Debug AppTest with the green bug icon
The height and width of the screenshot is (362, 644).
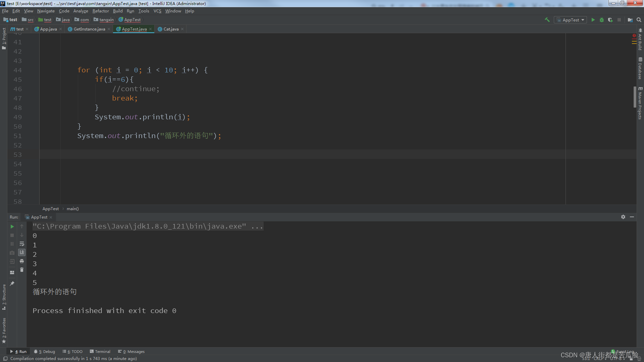[x=601, y=20]
